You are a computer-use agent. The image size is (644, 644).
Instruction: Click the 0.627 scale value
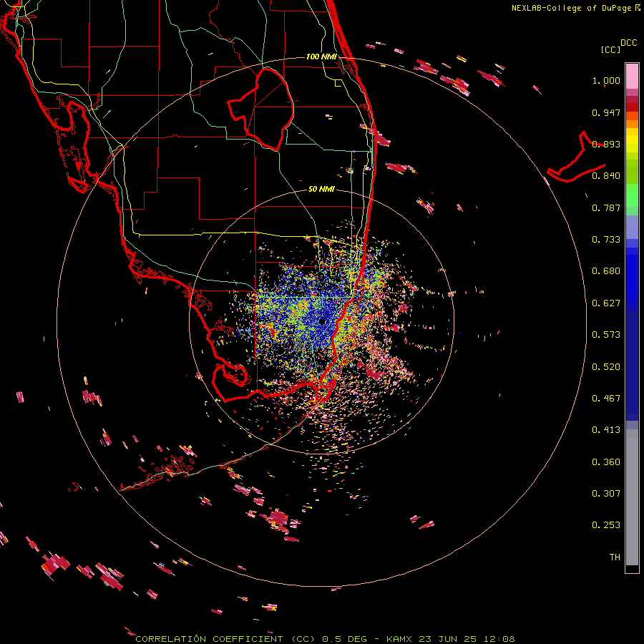[x=606, y=303]
